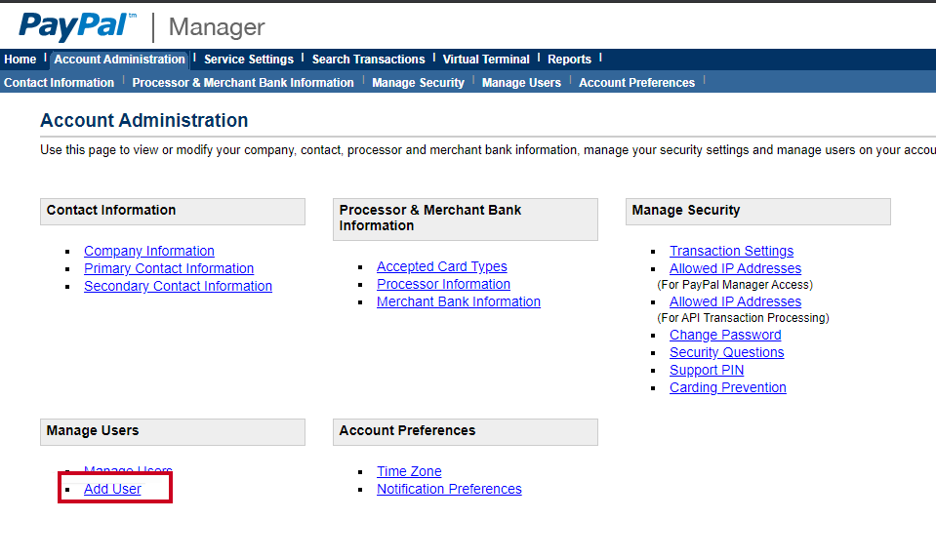
Task: Go to Search Transactions
Action: (x=368, y=60)
